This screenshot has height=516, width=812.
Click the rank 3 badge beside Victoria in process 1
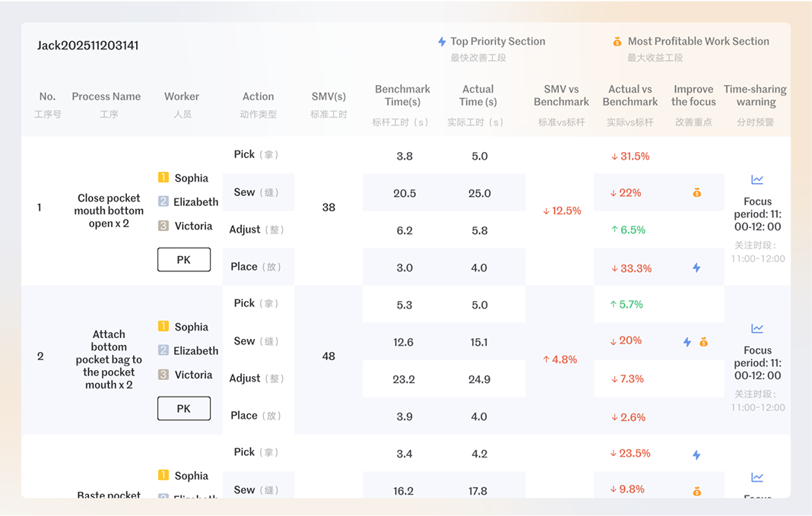pyautogui.click(x=163, y=226)
